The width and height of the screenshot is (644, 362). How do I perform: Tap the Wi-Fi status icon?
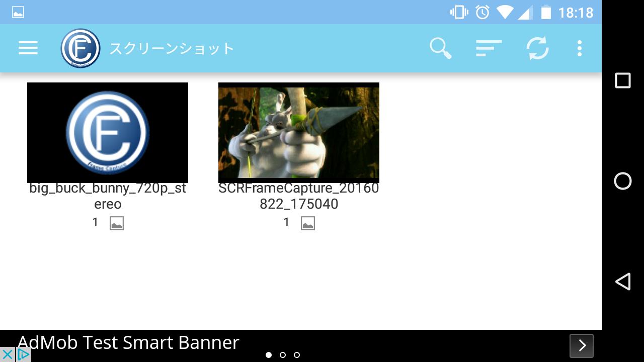(x=505, y=12)
